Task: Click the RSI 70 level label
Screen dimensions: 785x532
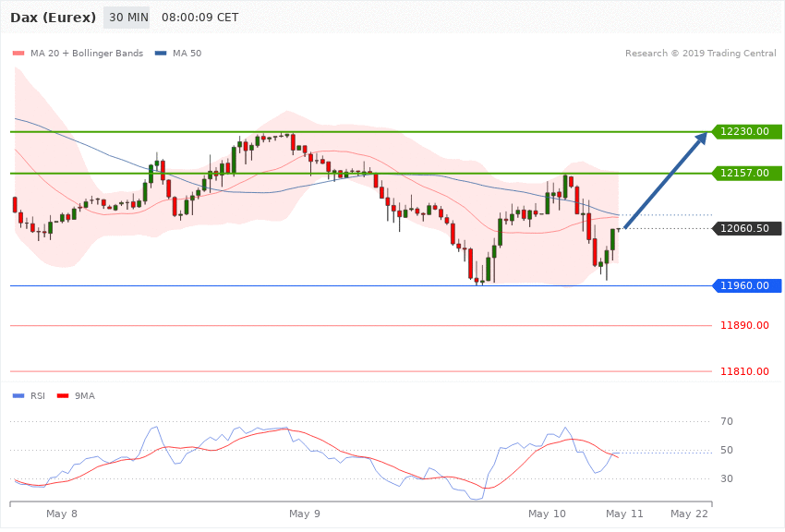Action: coord(727,421)
